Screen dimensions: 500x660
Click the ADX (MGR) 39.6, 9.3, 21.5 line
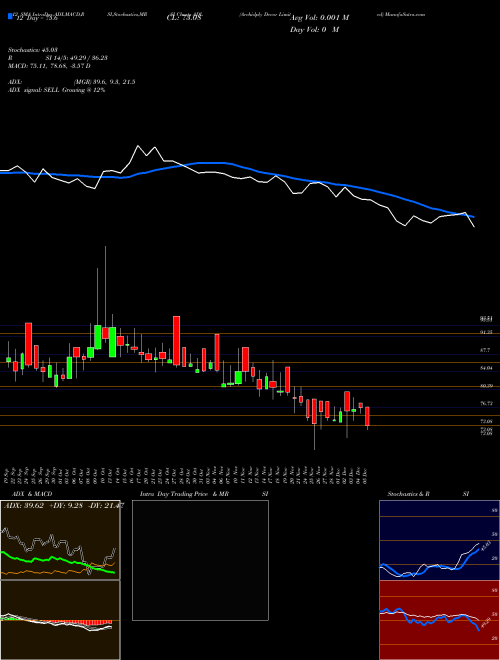72,82
